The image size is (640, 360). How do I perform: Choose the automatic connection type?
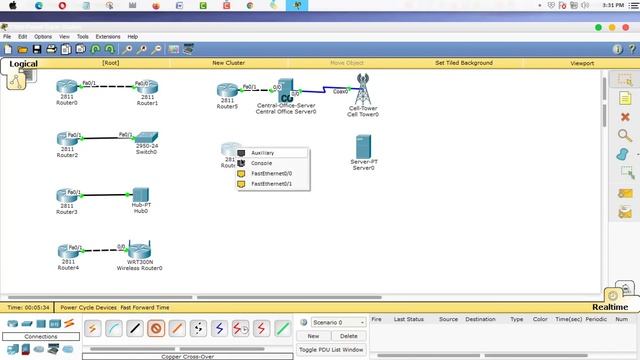coord(93,329)
